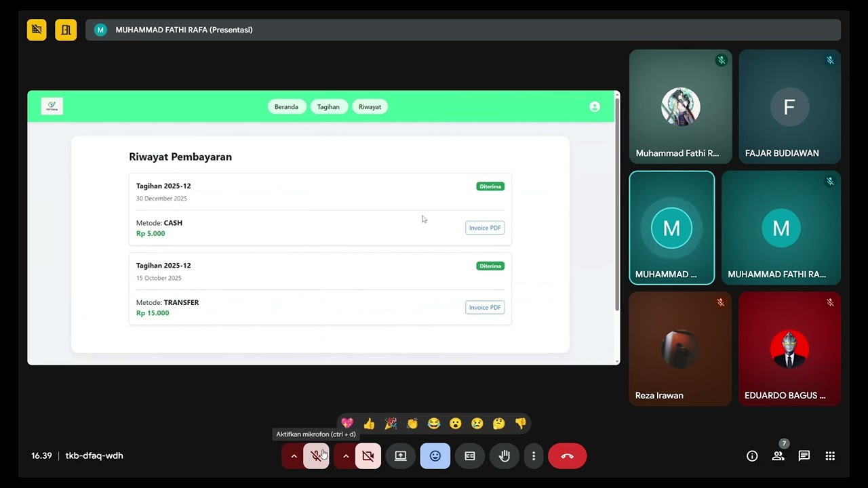Click the yellow hide-presentation icon at top left
The width and height of the screenshot is (868, 488).
coord(37,30)
